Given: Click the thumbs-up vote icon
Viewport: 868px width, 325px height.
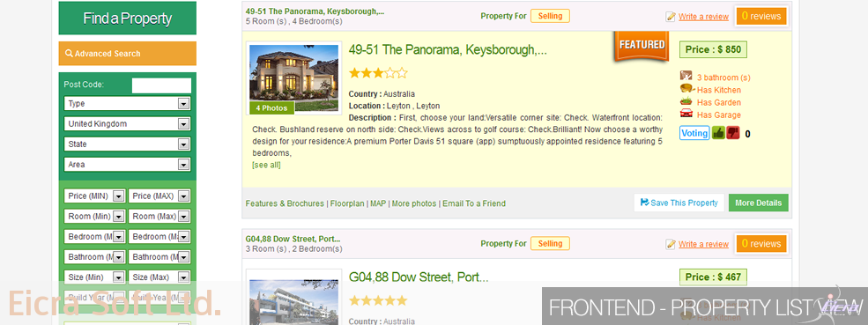Looking at the screenshot, I should [x=718, y=133].
